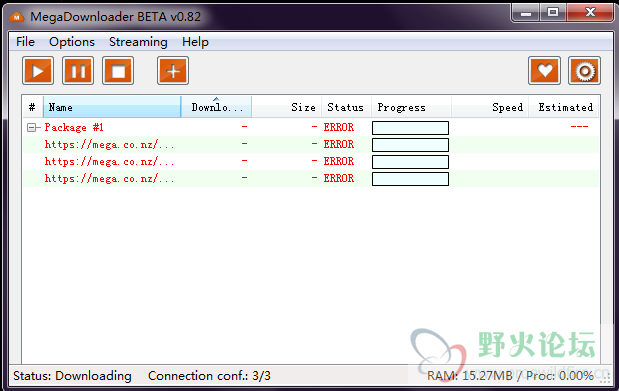Stop all downloads with the stop button
Viewport: 619px width, 391px height.
[x=118, y=71]
